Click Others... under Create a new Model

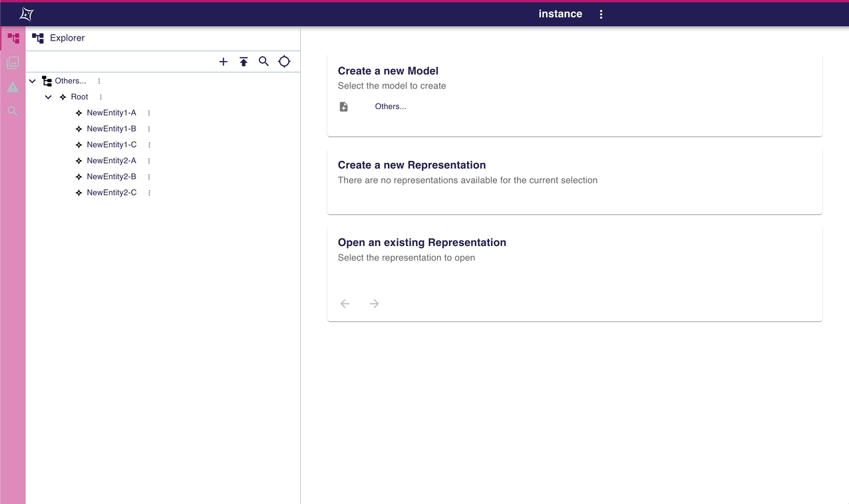click(x=390, y=106)
